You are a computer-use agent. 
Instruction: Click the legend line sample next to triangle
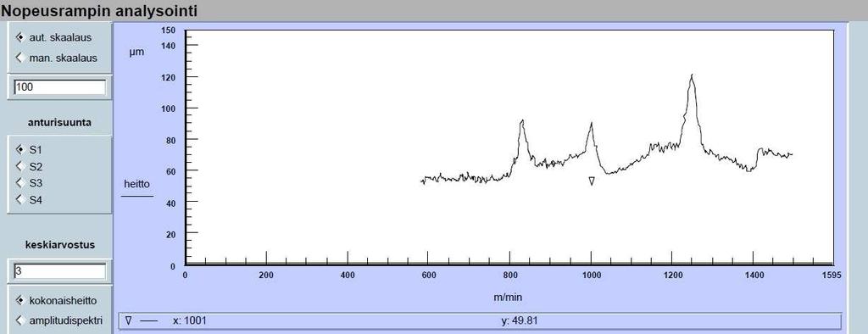point(149,320)
